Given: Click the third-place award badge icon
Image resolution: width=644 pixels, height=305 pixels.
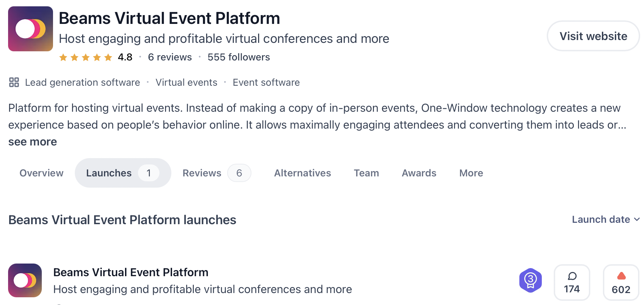Looking at the screenshot, I should pyautogui.click(x=530, y=280).
